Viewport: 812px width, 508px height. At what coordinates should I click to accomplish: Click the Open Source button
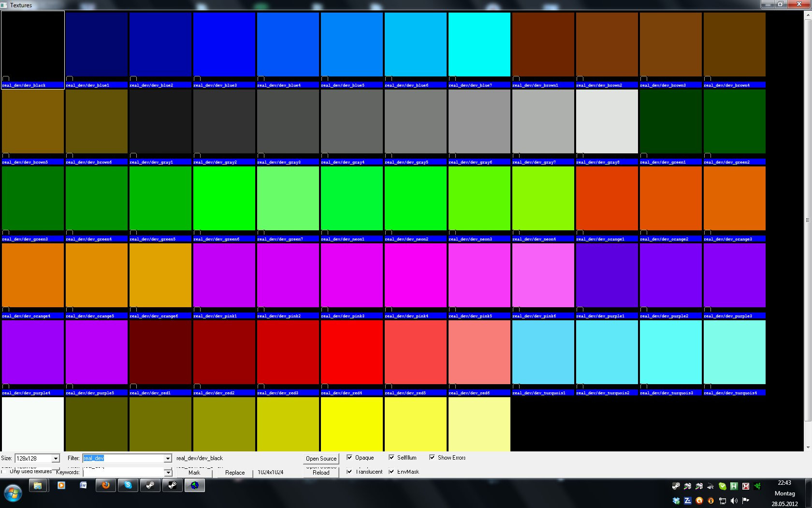coord(321,458)
